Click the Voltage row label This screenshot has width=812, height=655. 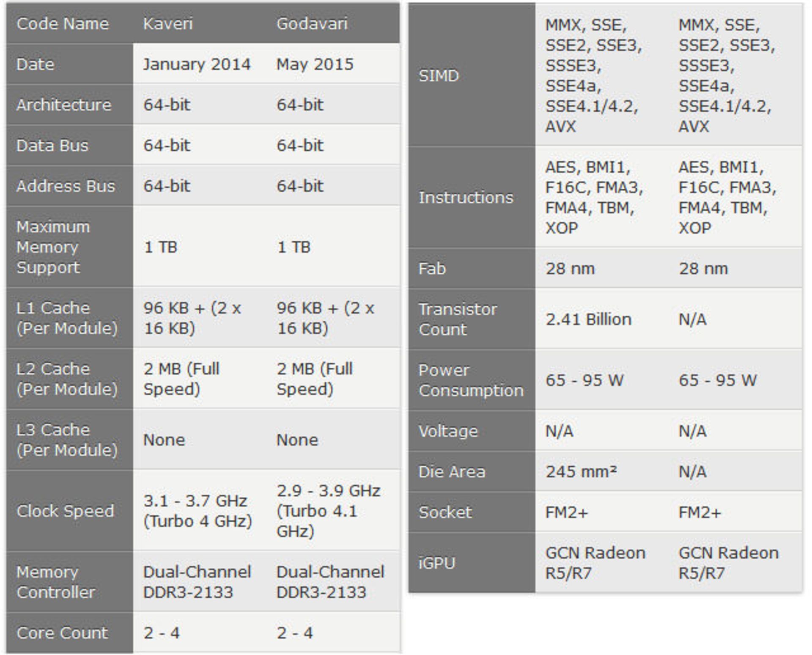(x=472, y=431)
